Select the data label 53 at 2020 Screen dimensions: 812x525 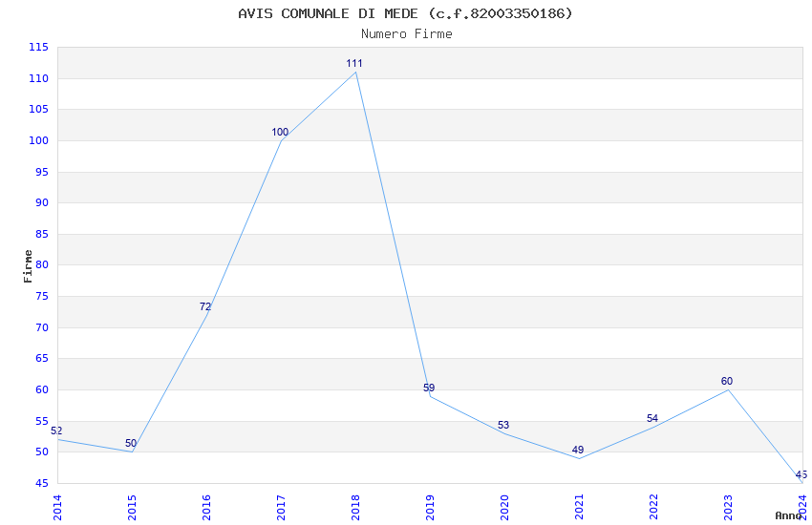pyautogui.click(x=503, y=425)
